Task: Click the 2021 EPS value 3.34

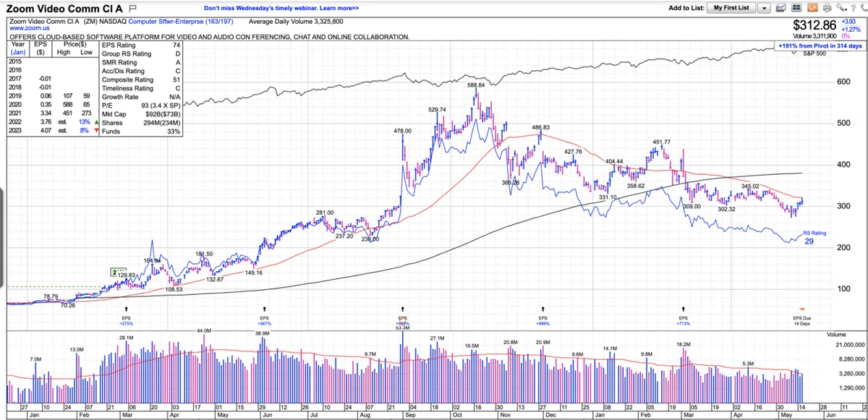Action: point(45,114)
